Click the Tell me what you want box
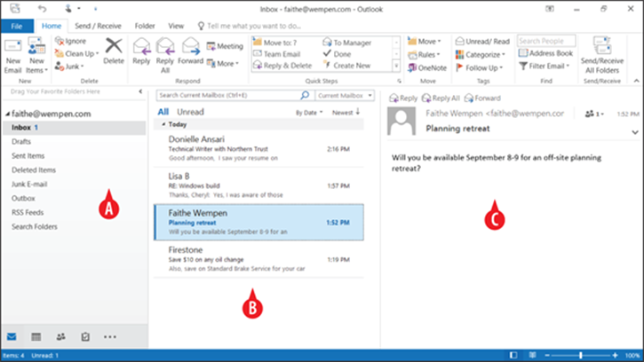This screenshot has height=362, width=644. (250, 26)
